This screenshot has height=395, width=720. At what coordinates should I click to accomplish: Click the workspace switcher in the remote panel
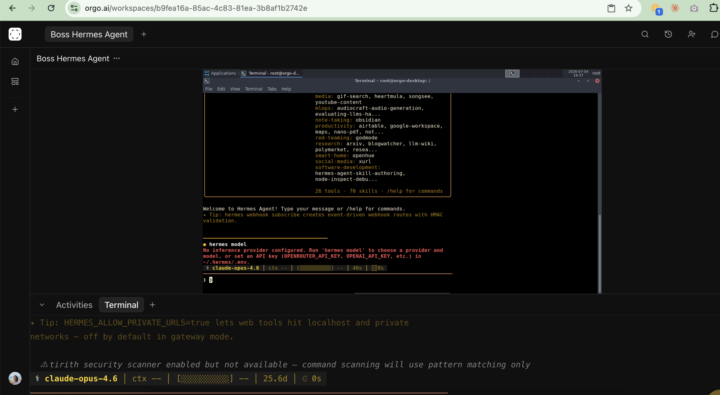coord(512,73)
